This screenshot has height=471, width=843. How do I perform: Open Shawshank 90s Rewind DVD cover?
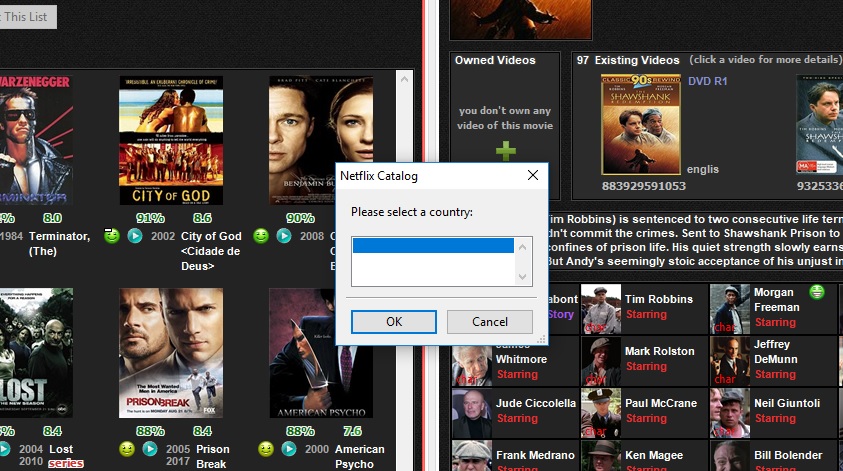tap(641, 125)
